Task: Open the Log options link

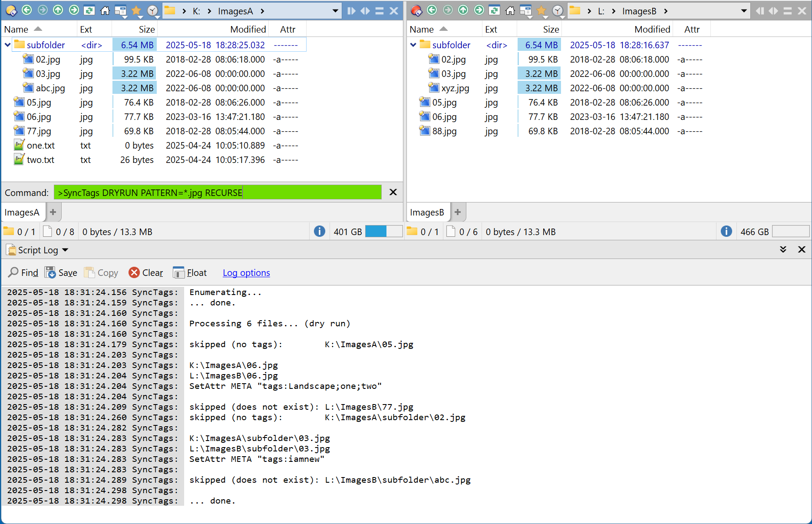Action: [x=246, y=273]
